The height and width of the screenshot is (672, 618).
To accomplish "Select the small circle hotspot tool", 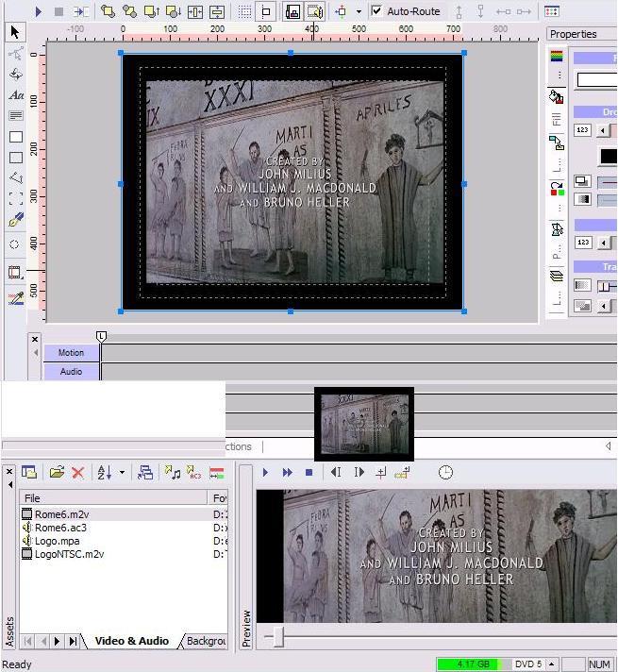I will (14, 244).
